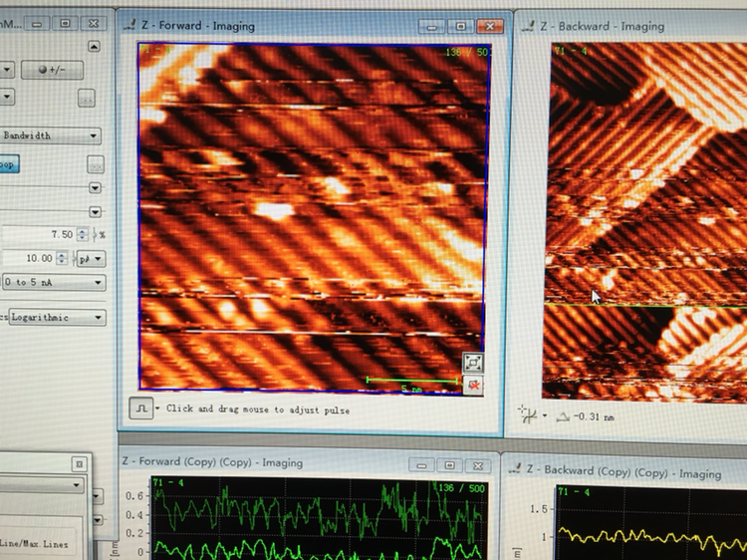
Task: Click the Z - Forward (Copy) line profile chart
Action: pos(319,517)
